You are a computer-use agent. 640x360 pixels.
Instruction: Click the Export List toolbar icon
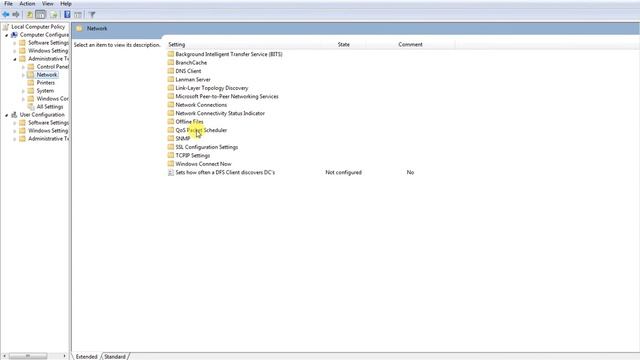pyautogui.click(x=53, y=15)
